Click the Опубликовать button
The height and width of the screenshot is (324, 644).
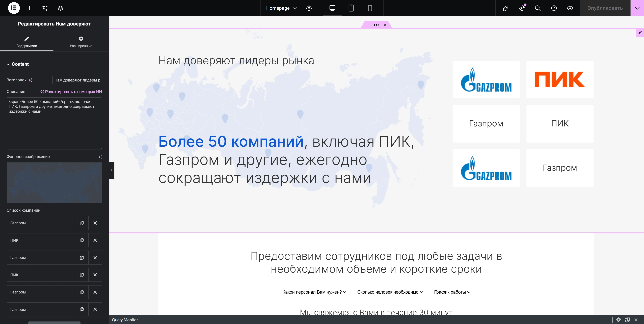pos(605,8)
